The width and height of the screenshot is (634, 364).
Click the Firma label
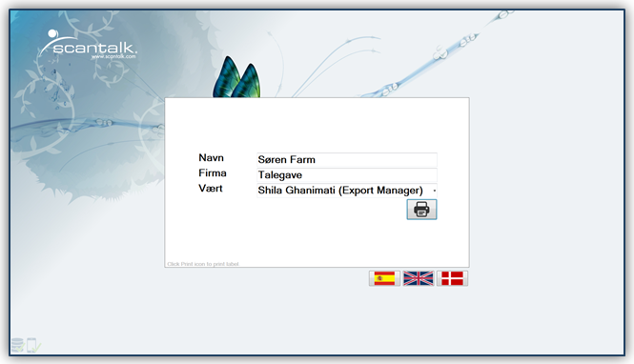(x=213, y=172)
